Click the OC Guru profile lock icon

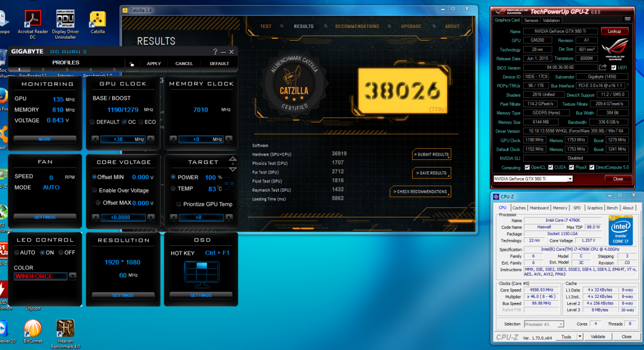tap(131, 64)
